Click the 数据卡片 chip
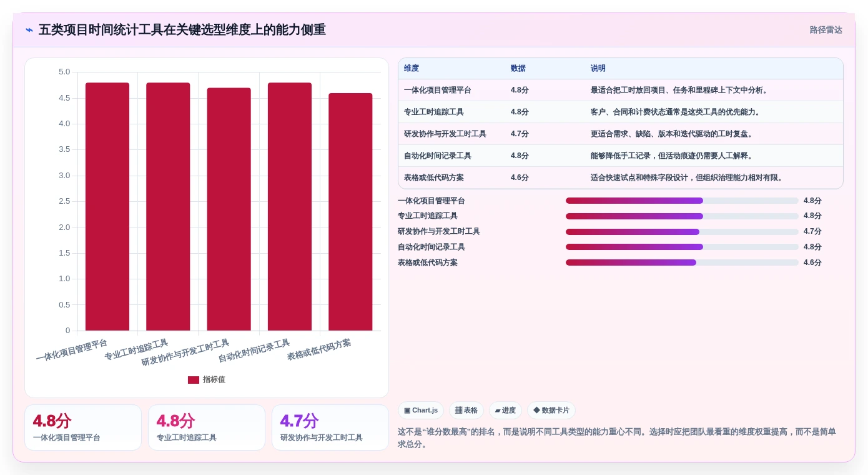 coord(551,411)
